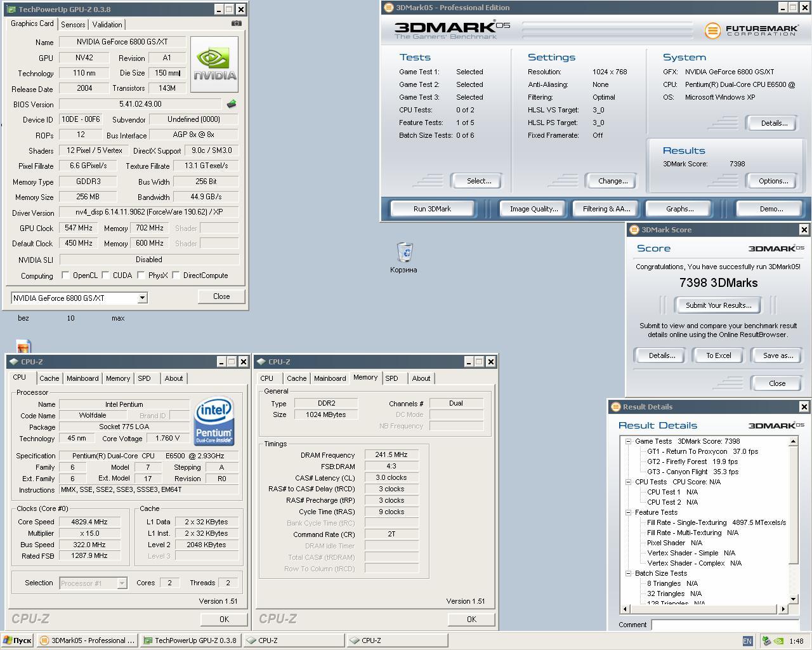Click To Excel button
Viewport: 812px width, 650px height.
[718, 355]
